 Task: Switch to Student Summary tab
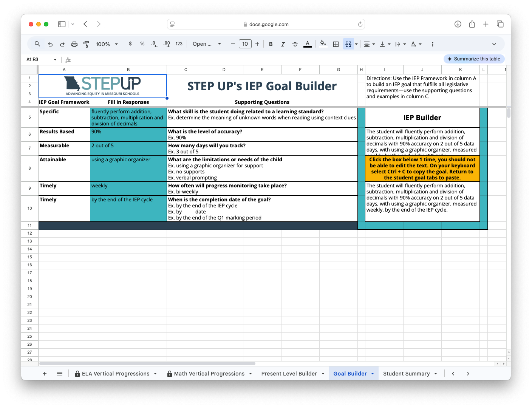pyautogui.click(x=407, y=374)
